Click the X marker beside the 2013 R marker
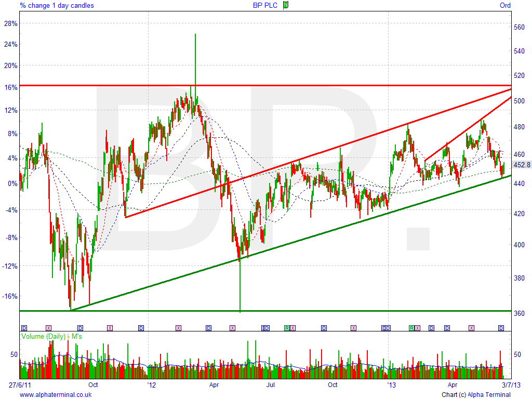Image resolution: width=532 pixels, height=399 pixels. click(417, 328)
